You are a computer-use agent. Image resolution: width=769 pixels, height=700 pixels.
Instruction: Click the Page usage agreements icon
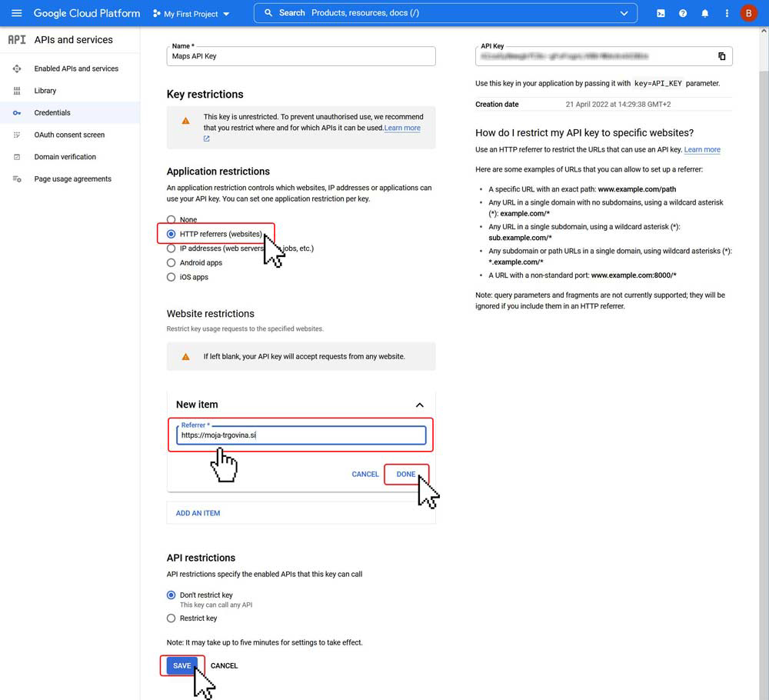17,179
